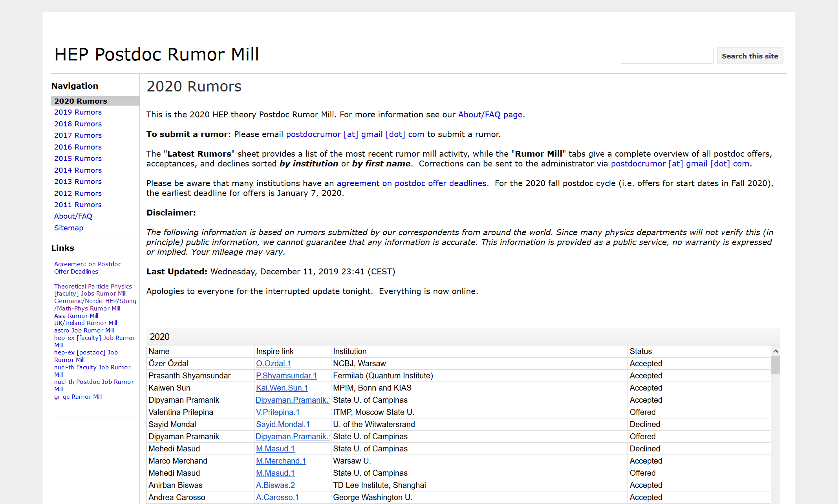The width and height of the screenshot is (838, 504).
Task: Open hep-ex [faculty] Job Rumor Mill link
Action: (95, 341)
